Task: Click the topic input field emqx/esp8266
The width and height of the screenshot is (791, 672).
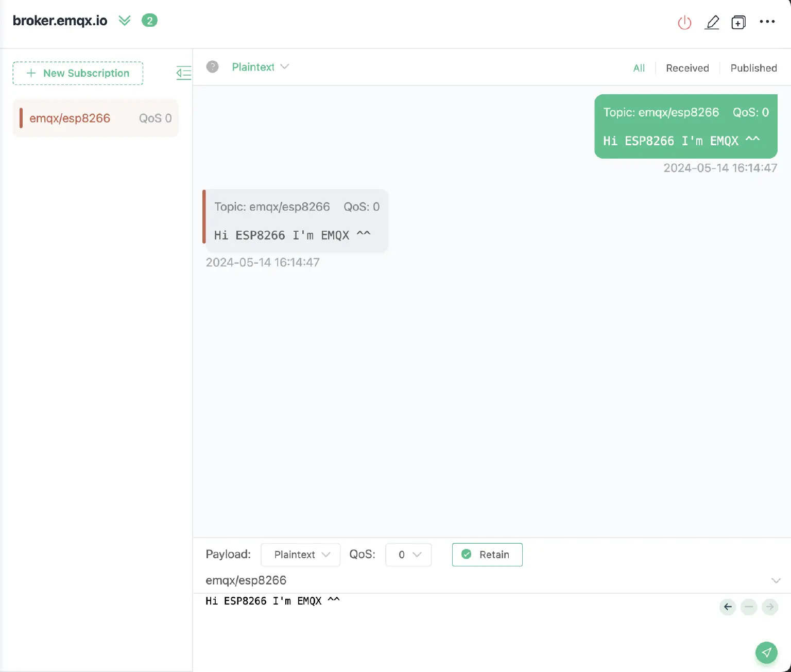Action: pyautogui.click(x=463, y=580)
